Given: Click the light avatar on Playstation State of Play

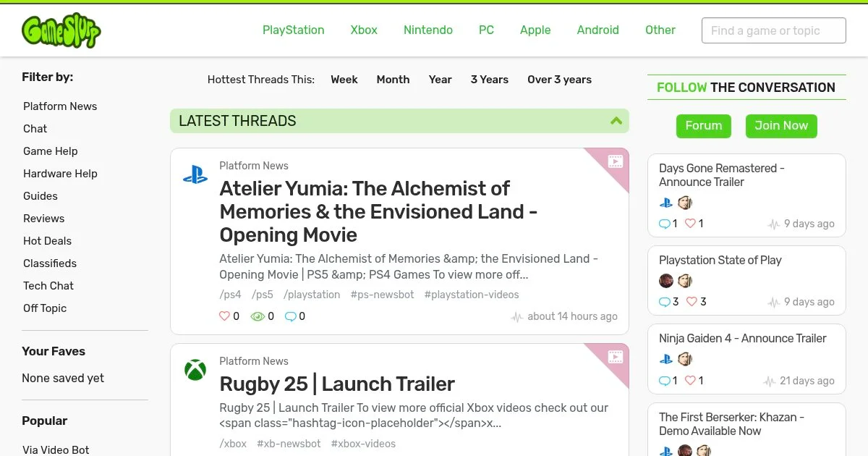Looking at the screenshot, I should tap(685, 281).
